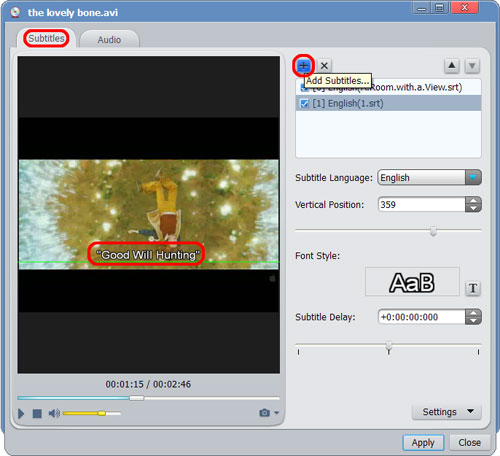
Task: Click the Close button
Action: click(x=469, y=443)
